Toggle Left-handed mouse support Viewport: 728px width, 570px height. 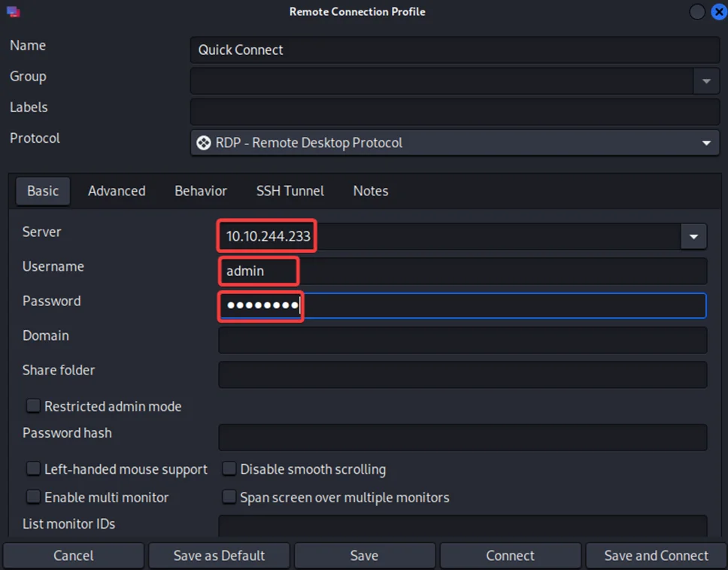pos(34,469)
